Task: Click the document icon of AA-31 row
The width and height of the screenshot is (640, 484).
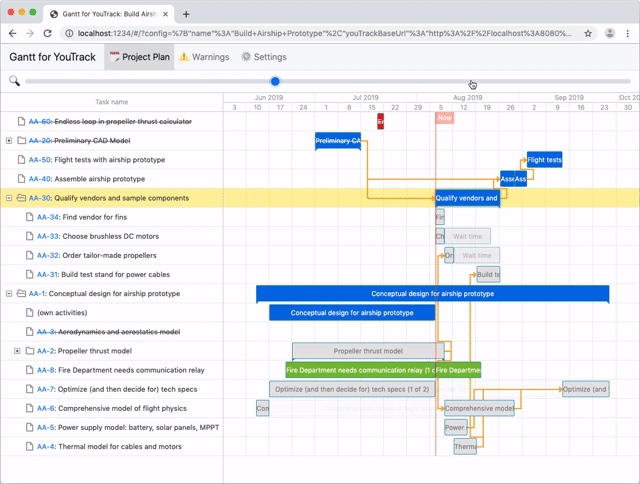Action: (29, 275)
